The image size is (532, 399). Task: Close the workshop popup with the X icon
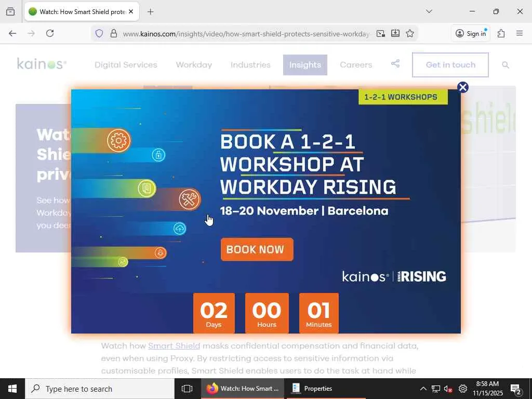point(463,87)
